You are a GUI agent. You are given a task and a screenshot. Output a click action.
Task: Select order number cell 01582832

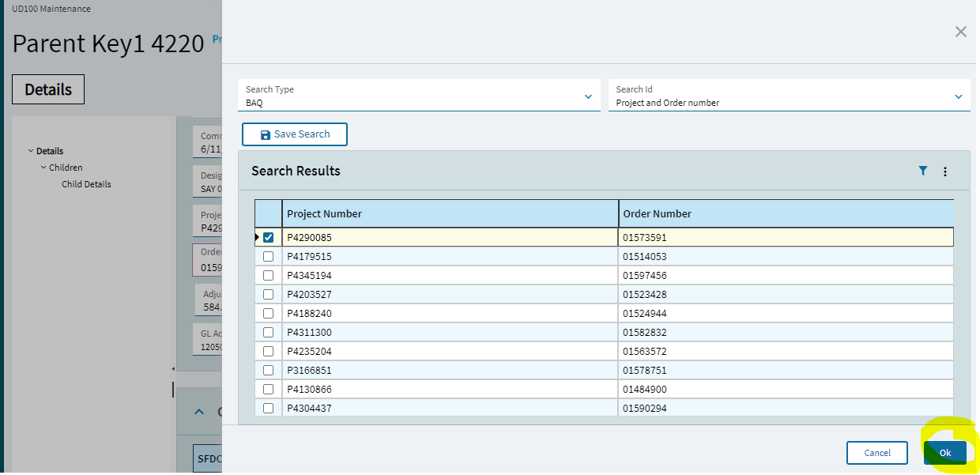[x=786, y=332]
